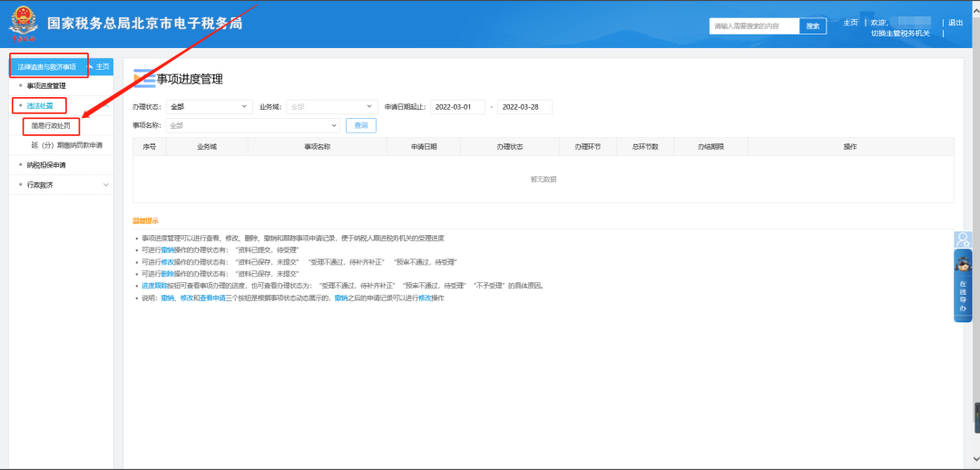Click the 办理环节 column header
Screen dimensions: 980x470
pos(588,146)
